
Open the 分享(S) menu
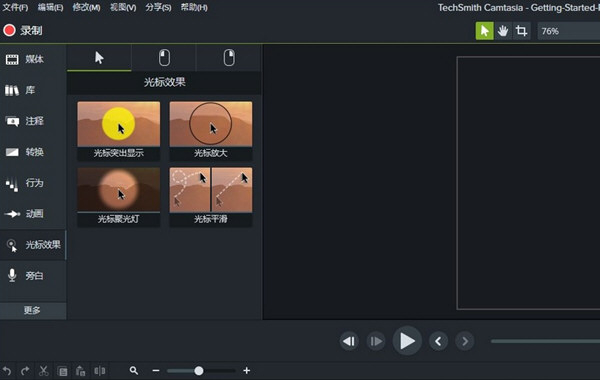(x=158, y=7)
